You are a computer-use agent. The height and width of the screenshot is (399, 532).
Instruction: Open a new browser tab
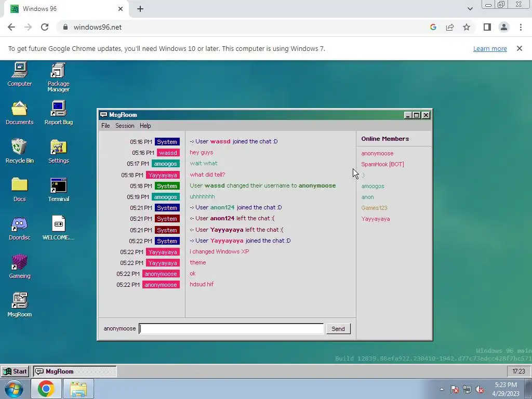point(140,9)
